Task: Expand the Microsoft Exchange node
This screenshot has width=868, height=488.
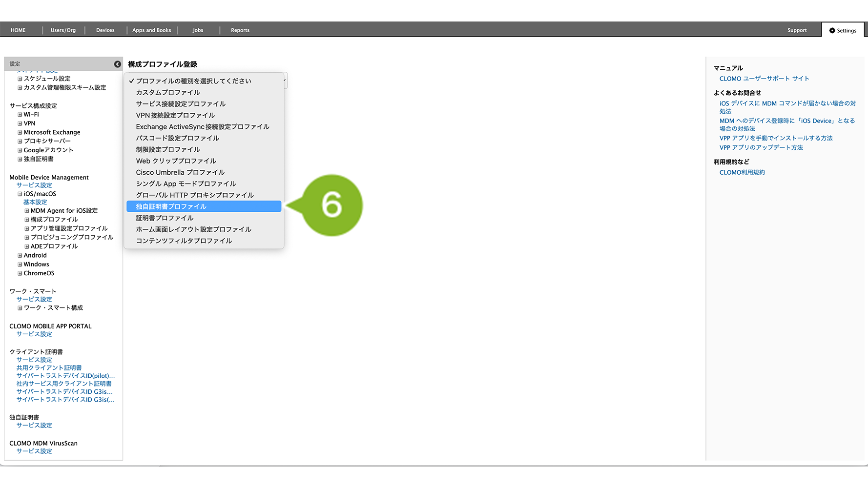Action: [x=20, y=132]
